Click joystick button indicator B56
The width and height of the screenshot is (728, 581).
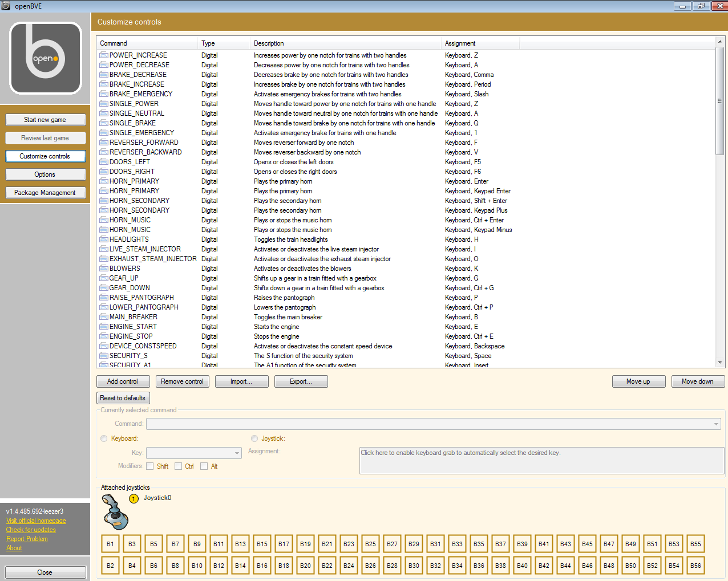coord(695,566)
